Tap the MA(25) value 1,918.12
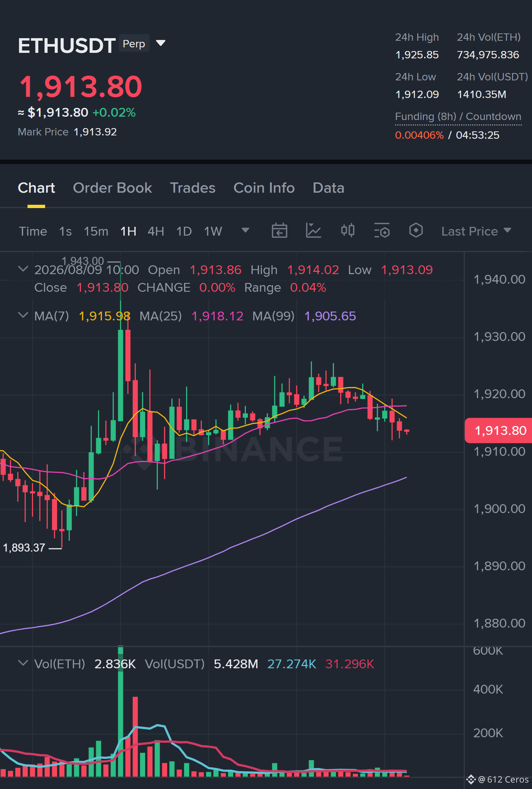 218,316
